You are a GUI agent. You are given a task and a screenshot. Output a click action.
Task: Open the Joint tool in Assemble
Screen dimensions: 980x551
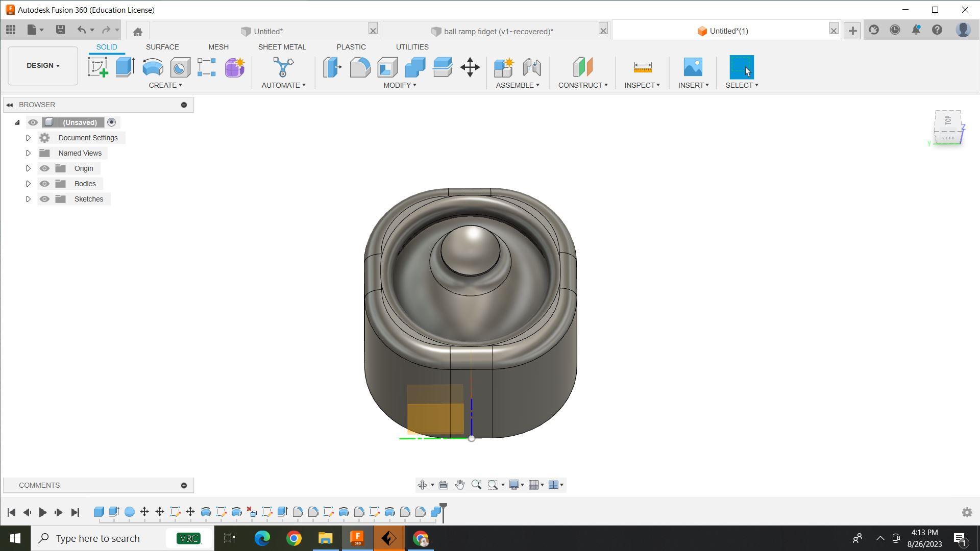[531, 67]
